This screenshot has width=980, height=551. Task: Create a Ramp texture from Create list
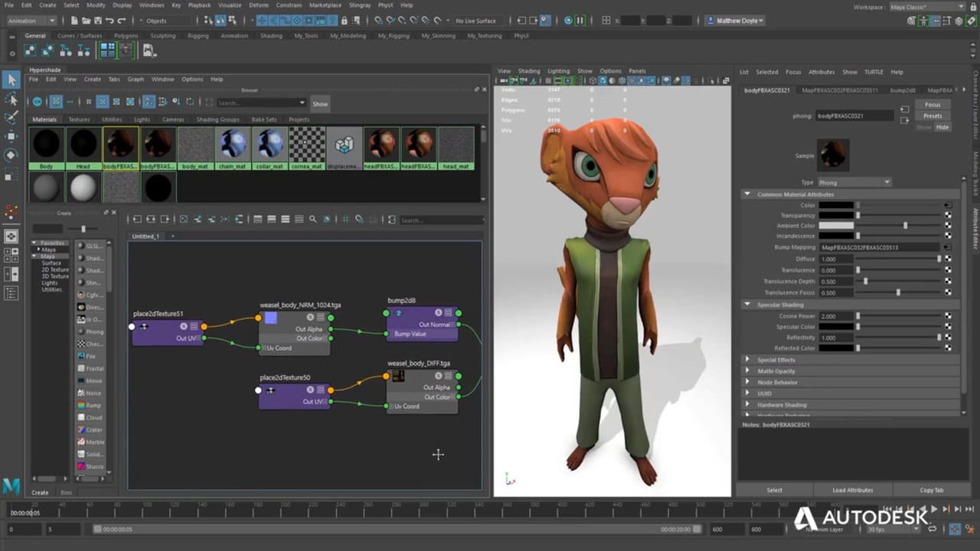(90, 405)
